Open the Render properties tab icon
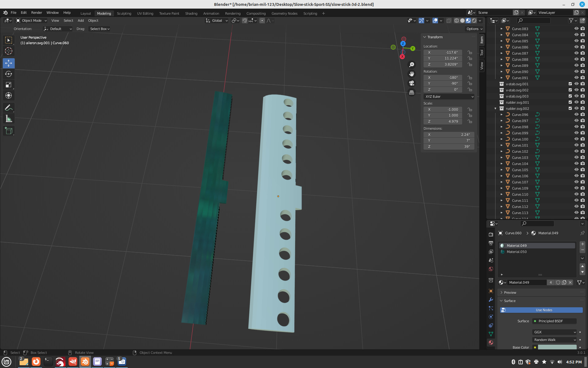The image size is (588, 368). point(491,234)
